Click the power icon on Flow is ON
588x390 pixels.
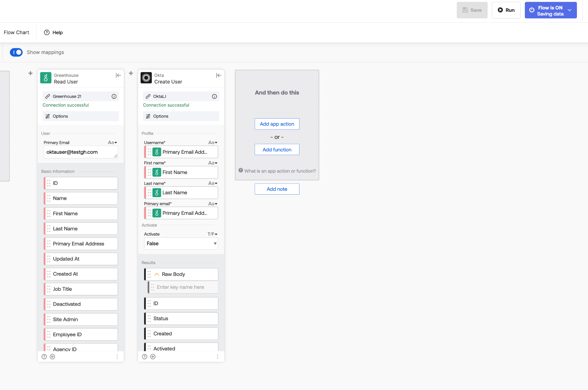coord(532,10)
